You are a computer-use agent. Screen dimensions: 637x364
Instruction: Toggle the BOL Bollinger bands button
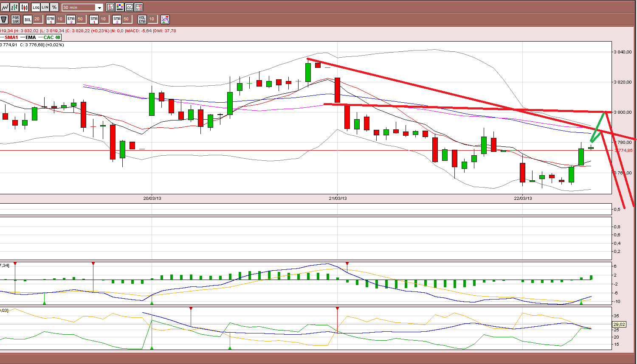click(28, 19)
